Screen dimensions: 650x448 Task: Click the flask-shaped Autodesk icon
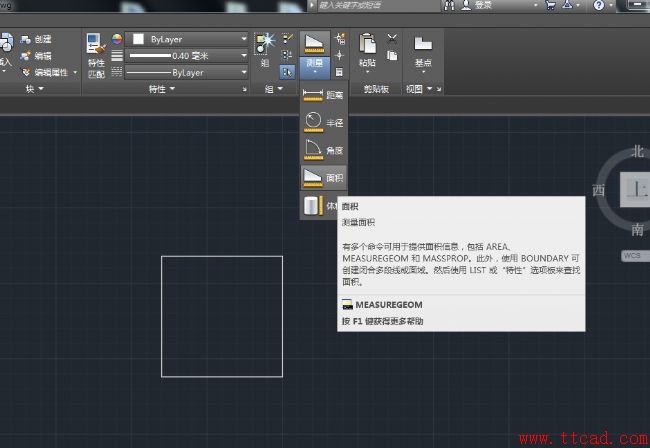[x=567, y=5]
